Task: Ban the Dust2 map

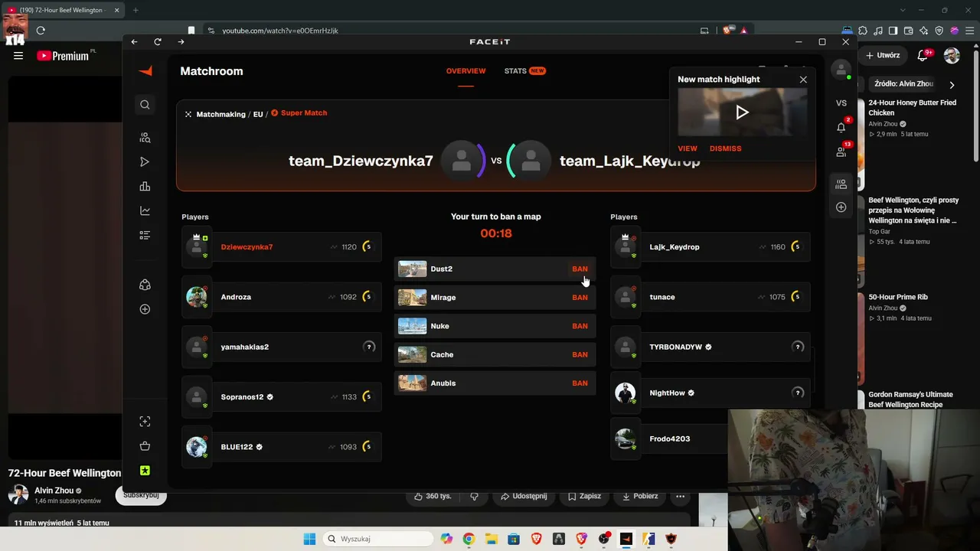Action: 580,269
